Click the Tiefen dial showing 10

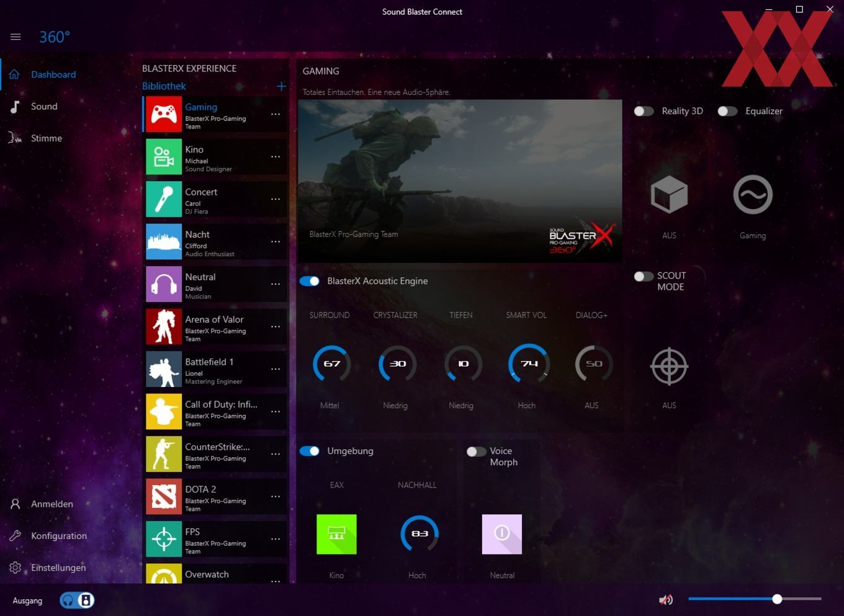463,364
